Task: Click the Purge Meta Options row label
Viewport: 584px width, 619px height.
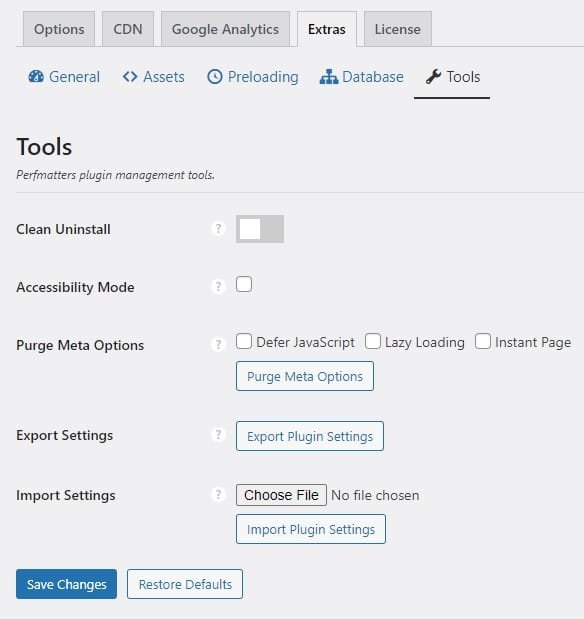Action: pos(80,345)
